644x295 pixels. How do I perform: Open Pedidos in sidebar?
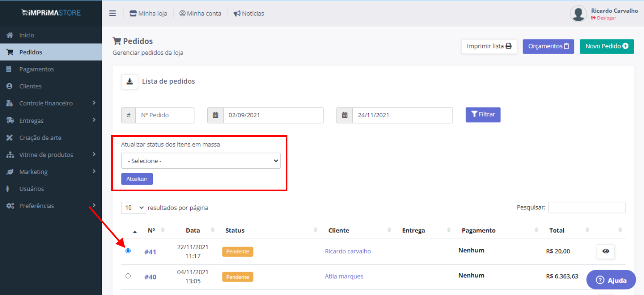51,52
